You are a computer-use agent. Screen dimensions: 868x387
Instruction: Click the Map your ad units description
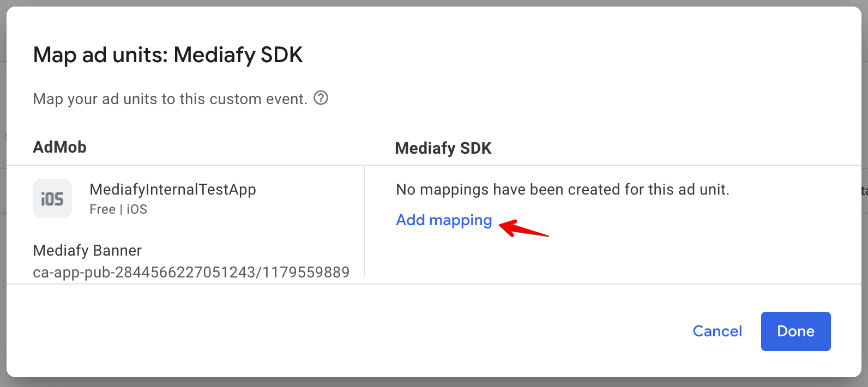point(170,99)
